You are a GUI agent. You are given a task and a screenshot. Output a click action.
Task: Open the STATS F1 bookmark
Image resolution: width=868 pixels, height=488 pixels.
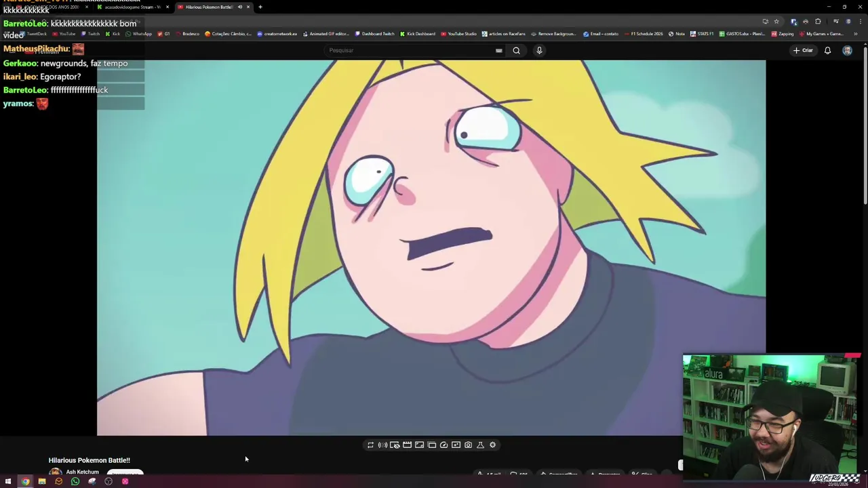pos(702,34)
